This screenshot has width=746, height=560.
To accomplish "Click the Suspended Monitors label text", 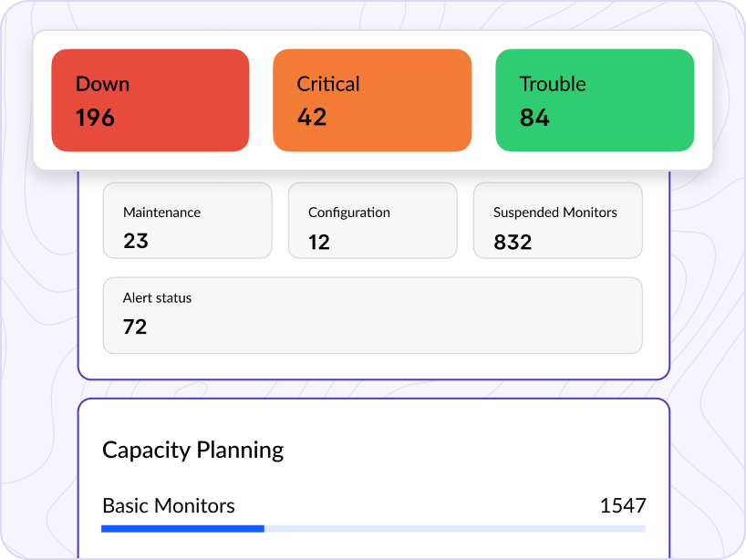I will coord(554,213).
